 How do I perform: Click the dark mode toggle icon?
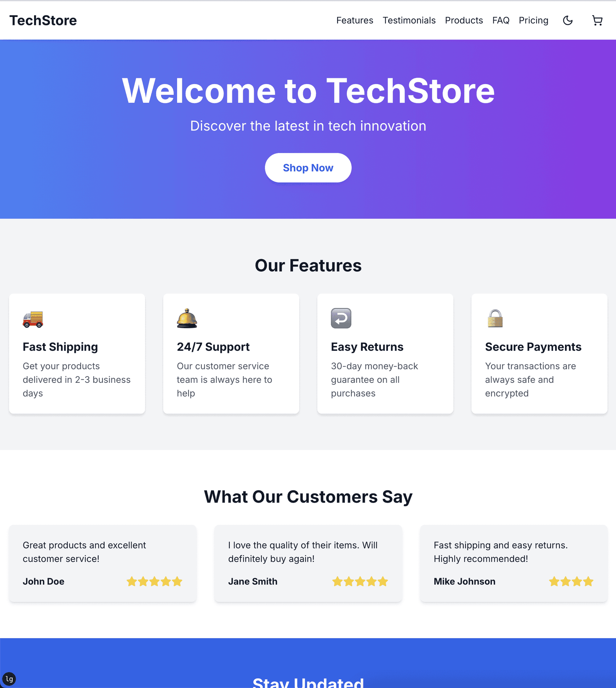tap(568, 20)
